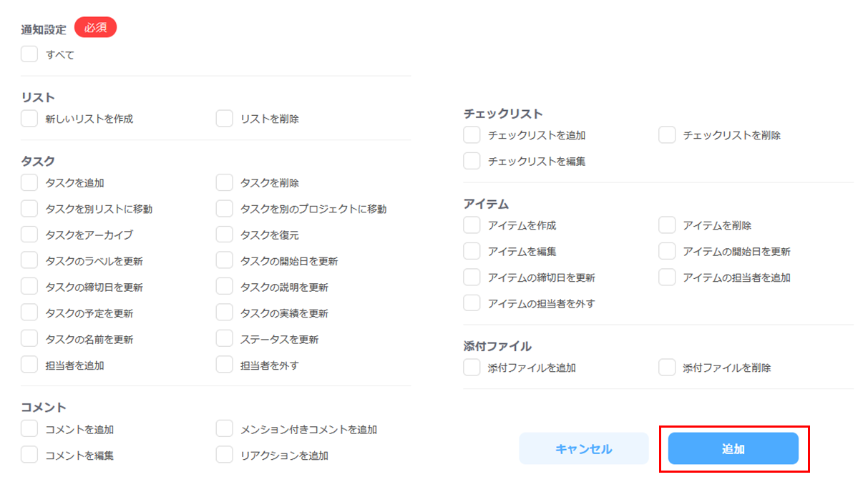Check チェックリストを追加 option
868x487 pixels.
click(472, 135)
